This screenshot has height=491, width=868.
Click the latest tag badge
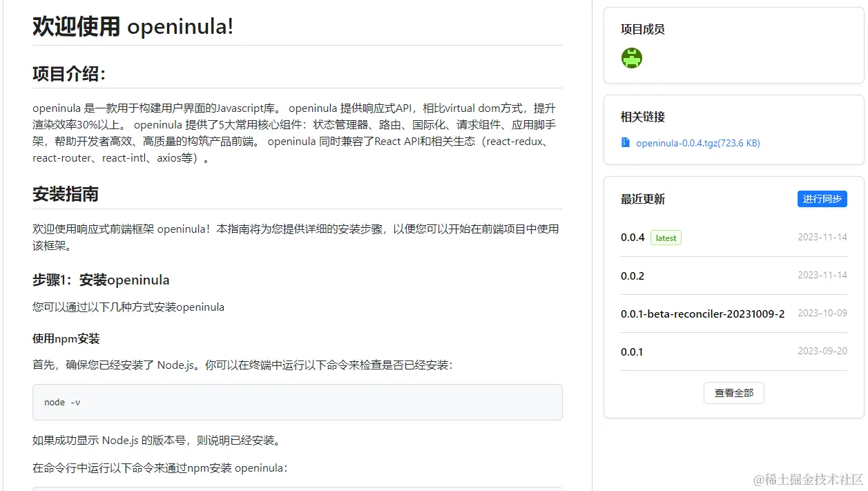666,238
